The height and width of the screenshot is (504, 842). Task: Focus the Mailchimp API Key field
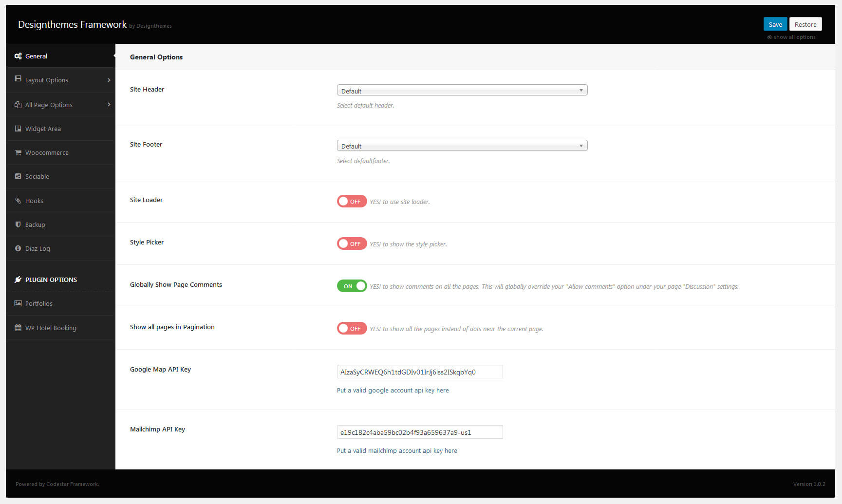pos(420,432)
